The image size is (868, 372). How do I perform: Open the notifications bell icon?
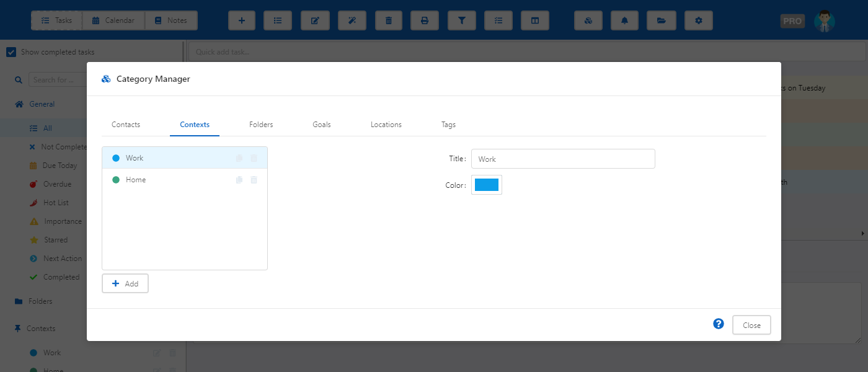coord(624,20)
